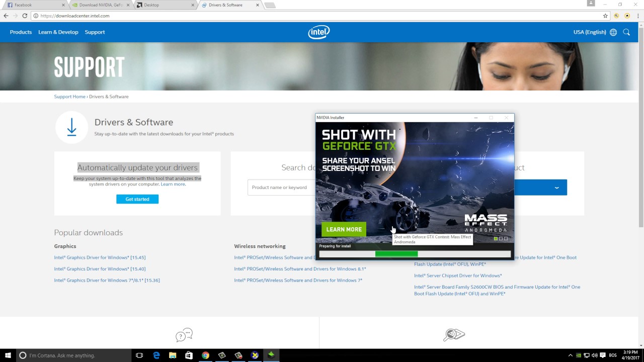Open Intel Graphics Driver for Windows [15.40]
The height and width of the screenshot is (362, 644).
coord(100,269)
